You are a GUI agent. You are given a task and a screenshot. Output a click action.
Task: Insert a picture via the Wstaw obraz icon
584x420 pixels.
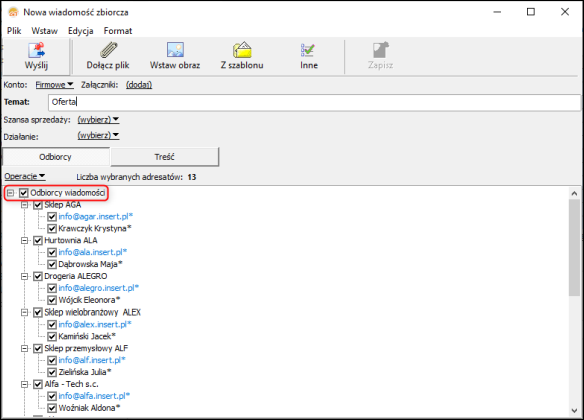(175, 50)
